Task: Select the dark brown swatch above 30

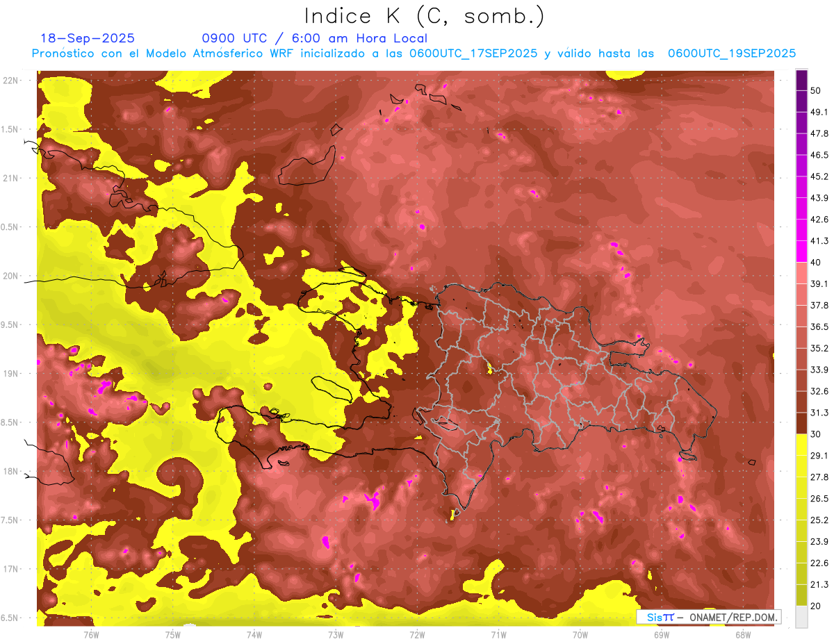Action: [x=801, y=423]
